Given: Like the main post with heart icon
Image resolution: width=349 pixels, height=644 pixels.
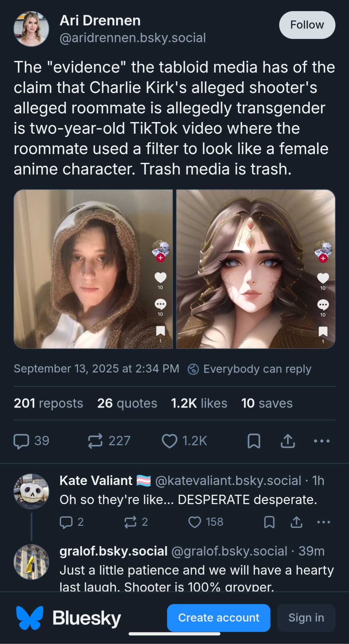Looking at the screenshot, I should 169,441.
